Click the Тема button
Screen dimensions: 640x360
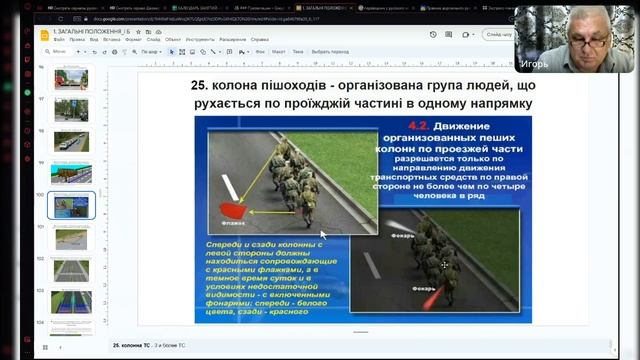[x=298, y=52]
